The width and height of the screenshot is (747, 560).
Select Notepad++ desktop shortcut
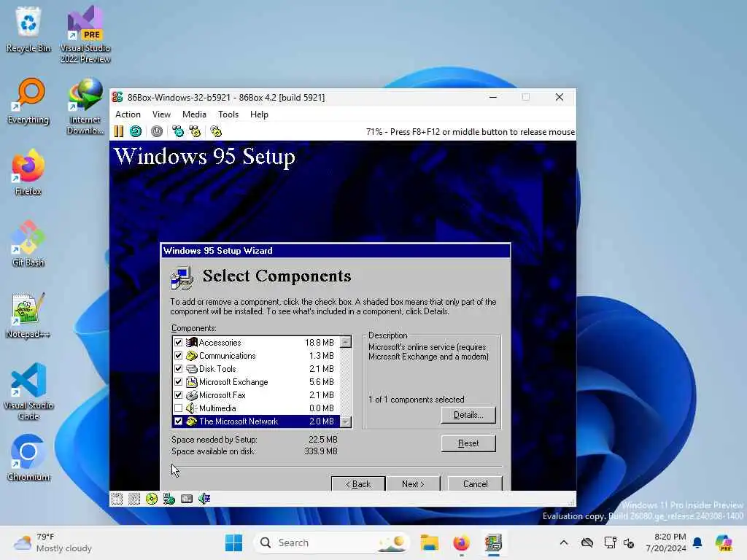[28, 315]
